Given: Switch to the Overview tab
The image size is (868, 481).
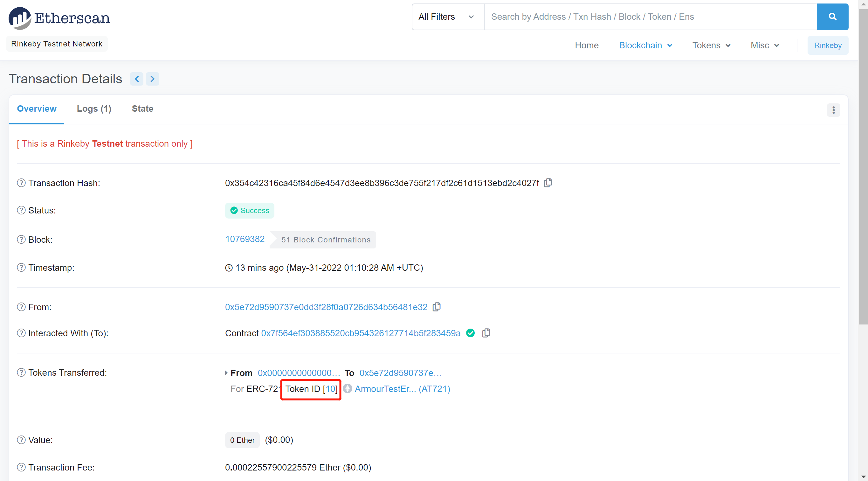Looking at the screenshot, I should [37, 108].
